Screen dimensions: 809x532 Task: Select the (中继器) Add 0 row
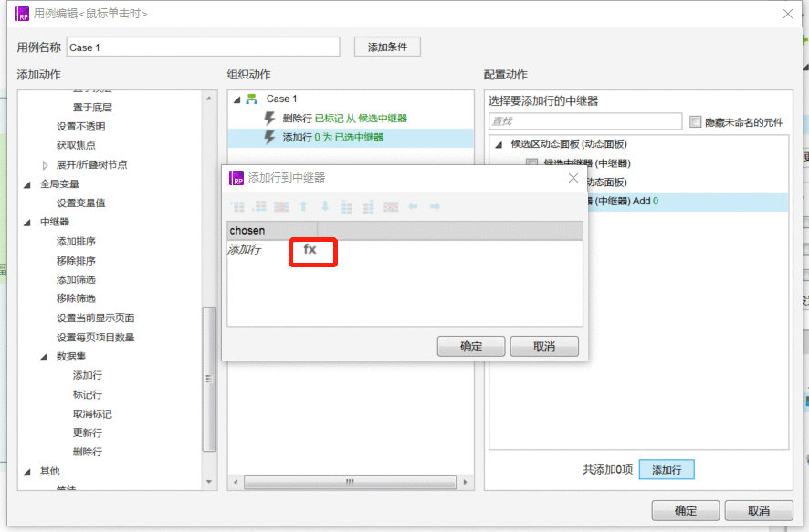pos(688,202)
